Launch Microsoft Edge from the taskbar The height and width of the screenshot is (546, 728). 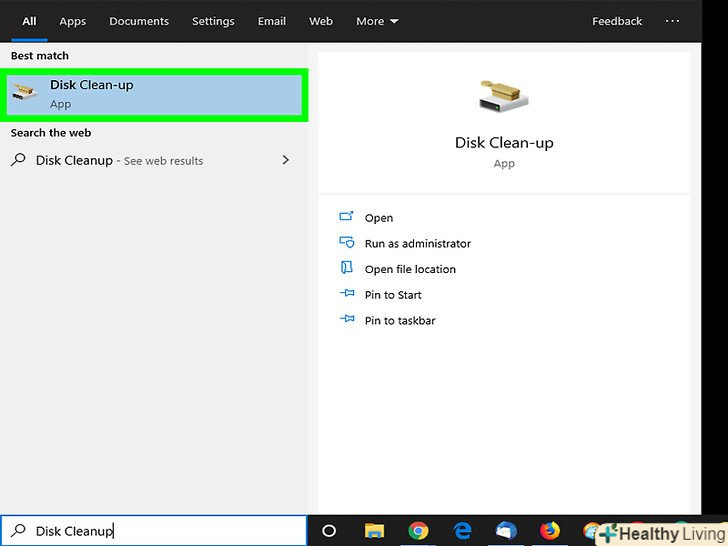[x=462, y=530]
